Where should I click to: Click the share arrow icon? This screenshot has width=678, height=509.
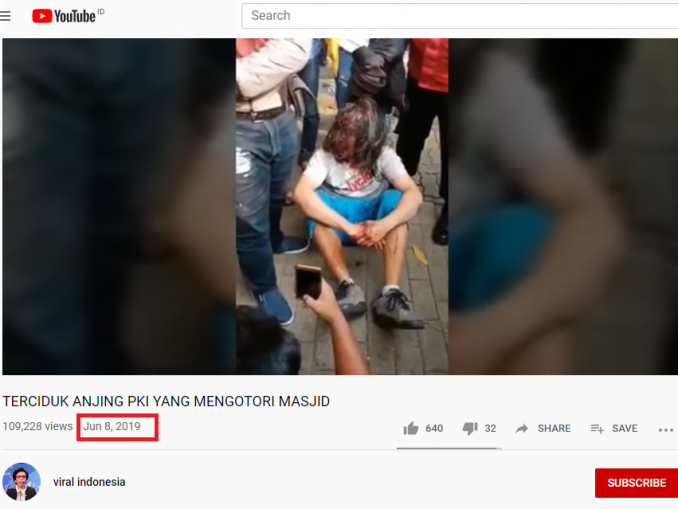click(x=522, y=428)
